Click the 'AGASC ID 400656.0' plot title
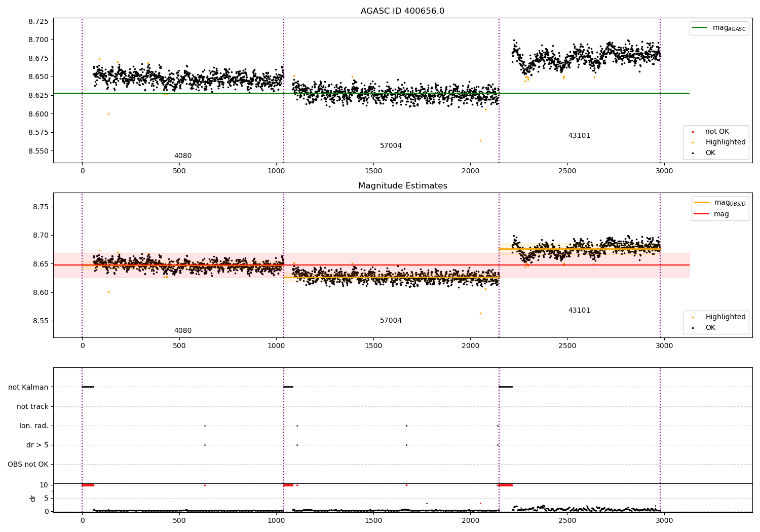The height and width of the screenshot is (532, 760). (x=402, y=11)
